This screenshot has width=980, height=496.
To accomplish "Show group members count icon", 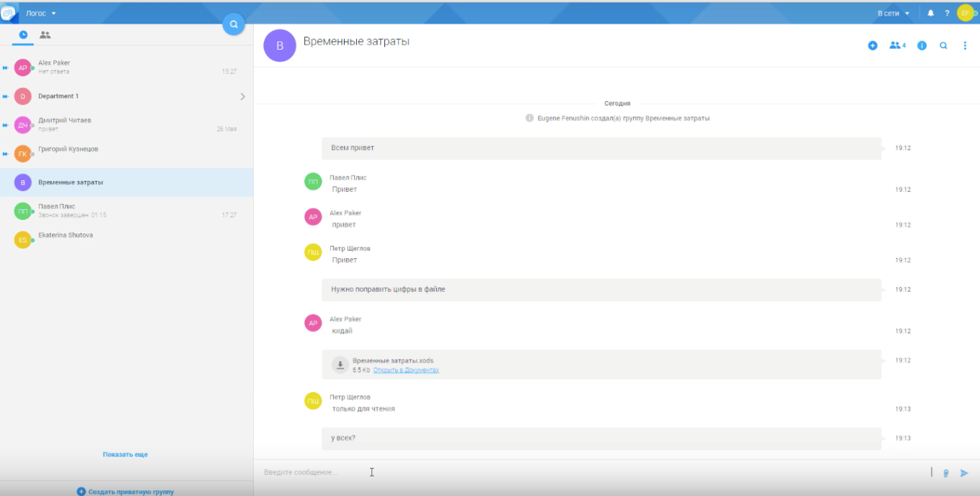I will (897, 45).
